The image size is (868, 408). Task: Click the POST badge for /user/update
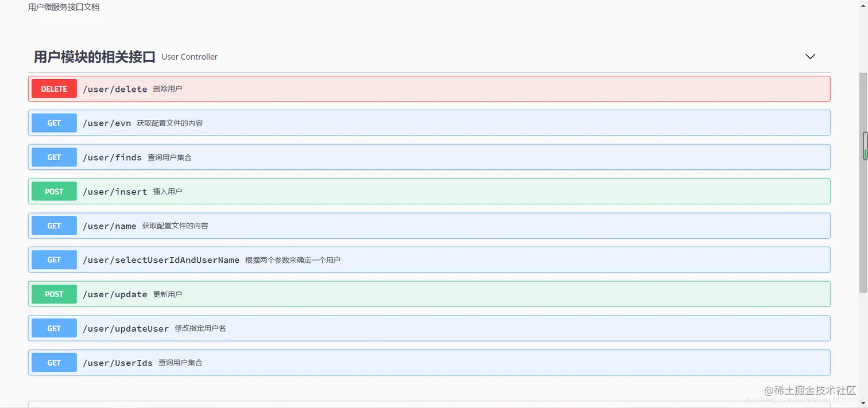pyautogui.click(x=54, y=294)
